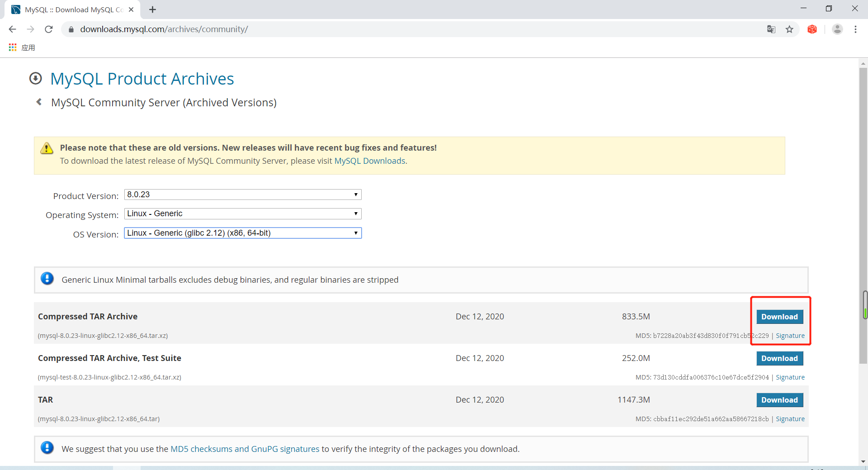868x470 pixels.
Task: Select filename mysql-test-8.0.23-linux-glibc2.12-x86_64.tar.xz
Action: coord(109,377)
